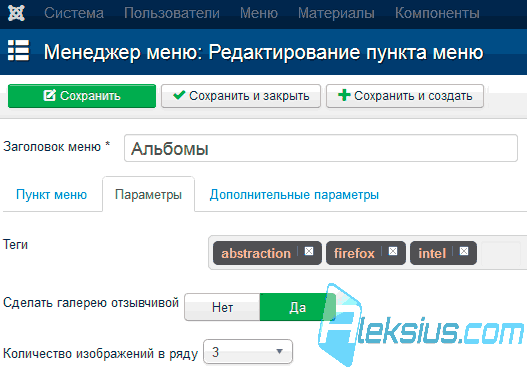Click the Количество изображений в ряду label
527x368 pixels.
[100, 354]
